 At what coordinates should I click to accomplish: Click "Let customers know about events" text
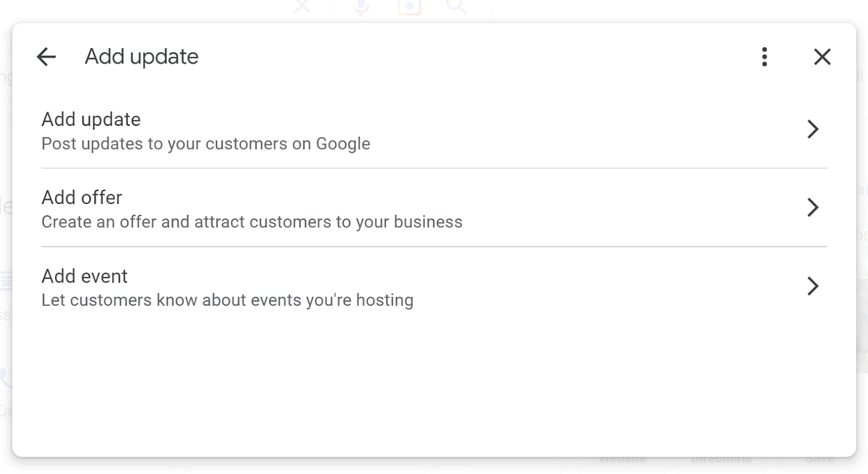(227, 300)
